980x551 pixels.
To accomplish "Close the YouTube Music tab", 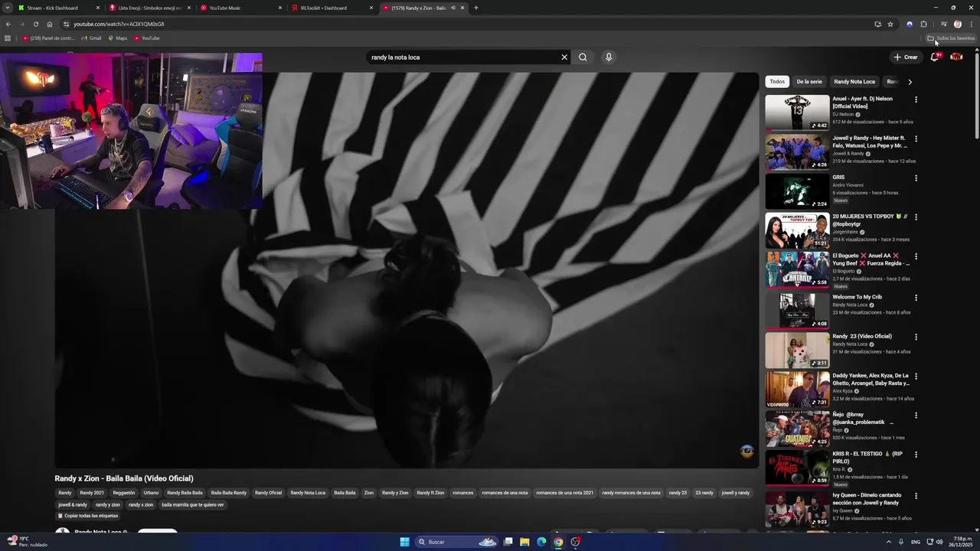I will 280,8.
